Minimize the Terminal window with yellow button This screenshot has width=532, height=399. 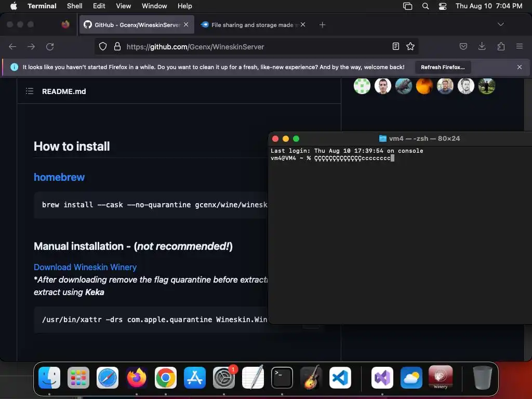(286, 138)
